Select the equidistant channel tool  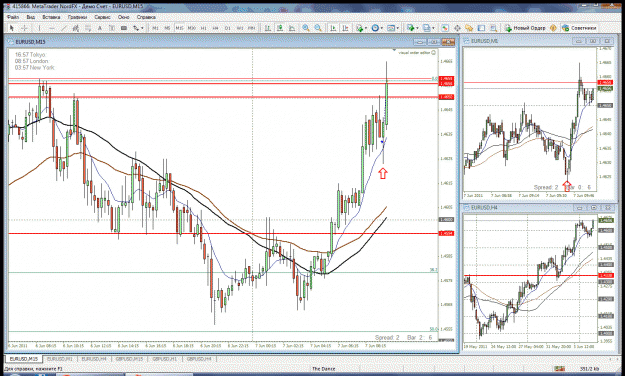(x=76, y=28)
